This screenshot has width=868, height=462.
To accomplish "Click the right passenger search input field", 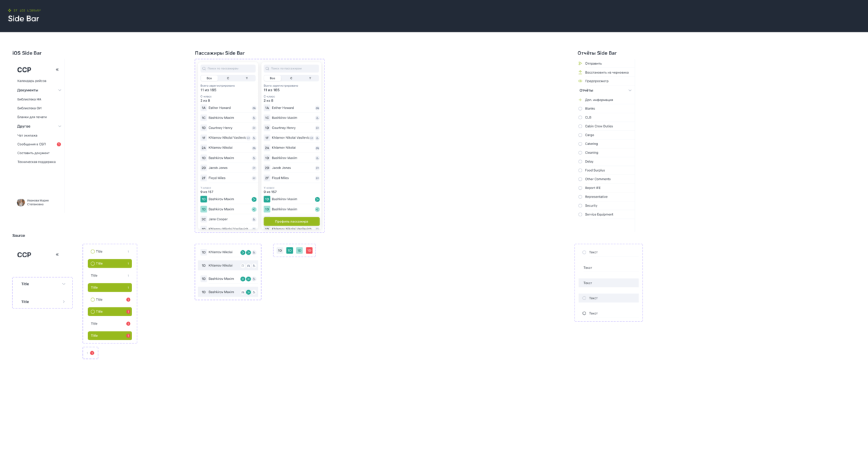I will (291, 68).
